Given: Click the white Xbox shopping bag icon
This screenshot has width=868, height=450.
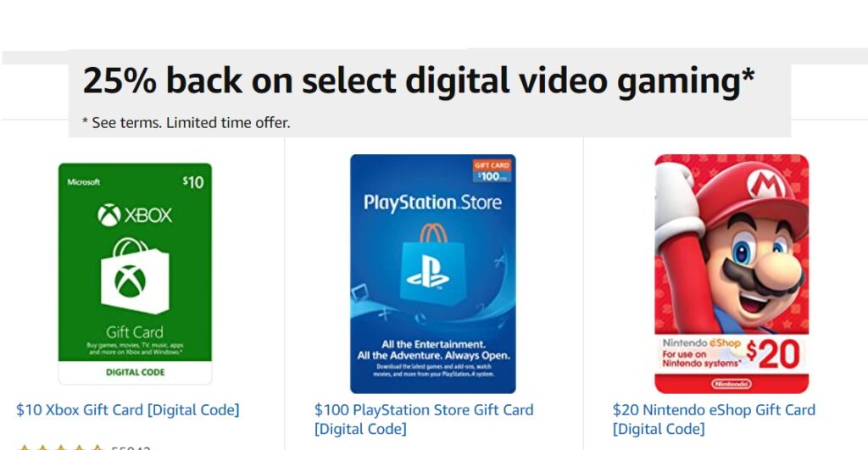Looking at the screenshot, I should pos(135,276).
